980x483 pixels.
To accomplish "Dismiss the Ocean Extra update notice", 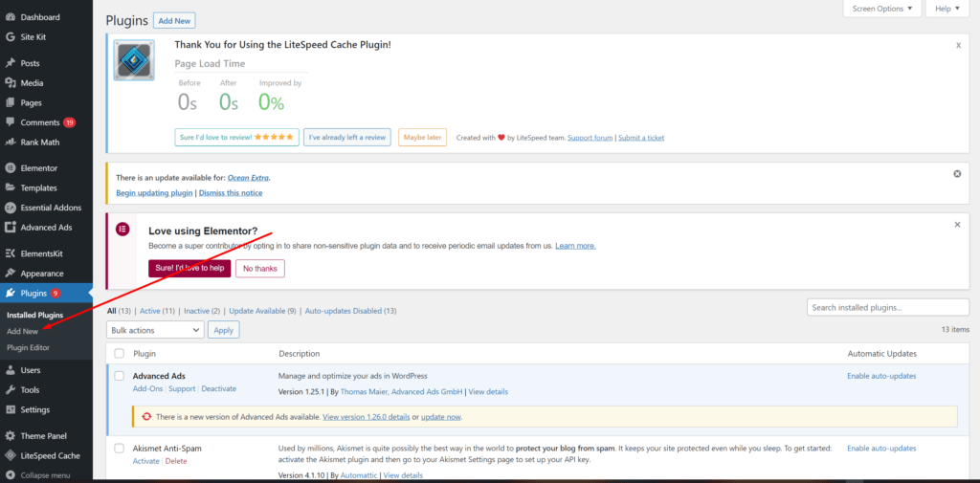I will point(957,174).
